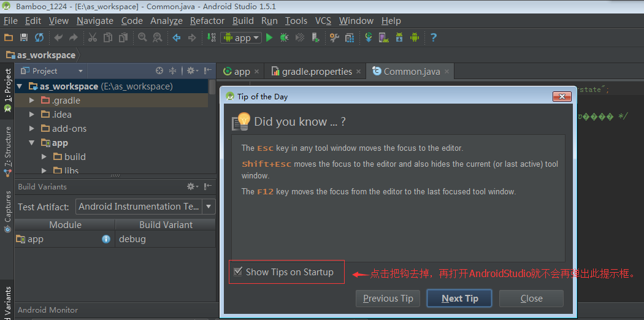
Task: Click the Synchronize toolbar icon
Action: coord(39,38)
